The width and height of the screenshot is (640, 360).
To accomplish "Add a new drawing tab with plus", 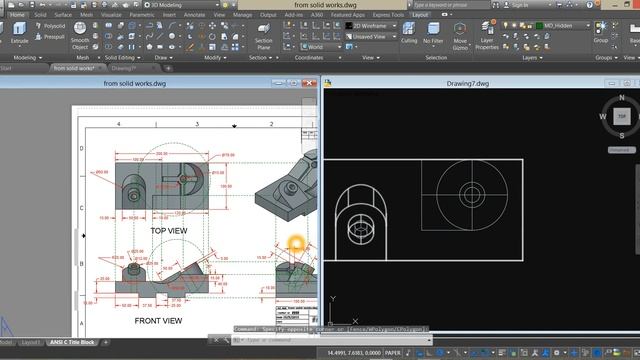I will [169, 68].
